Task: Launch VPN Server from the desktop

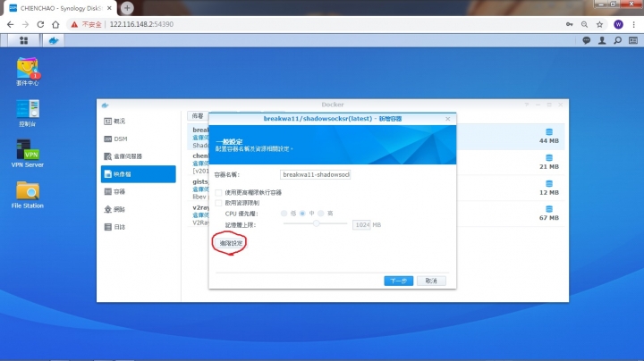Action: (x=27, y=154)
